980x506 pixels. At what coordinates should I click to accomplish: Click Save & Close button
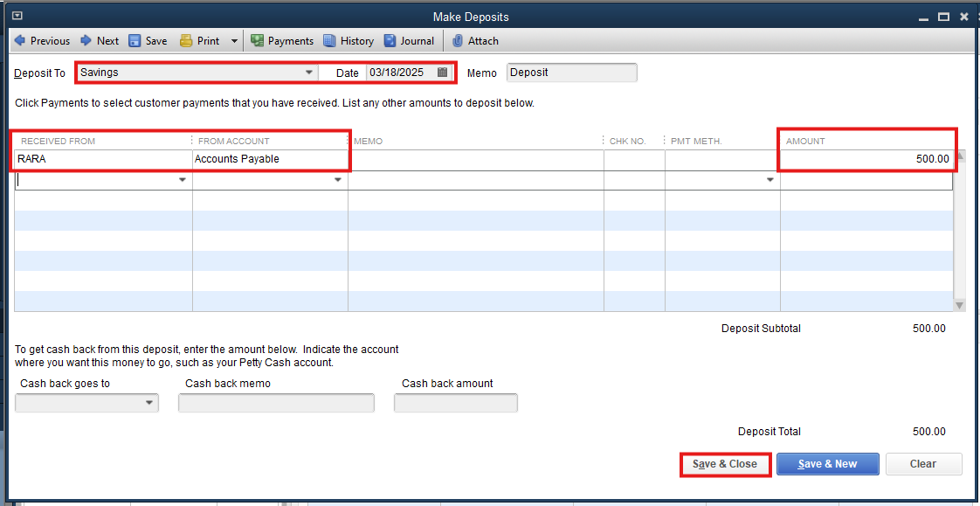(725, 464)
